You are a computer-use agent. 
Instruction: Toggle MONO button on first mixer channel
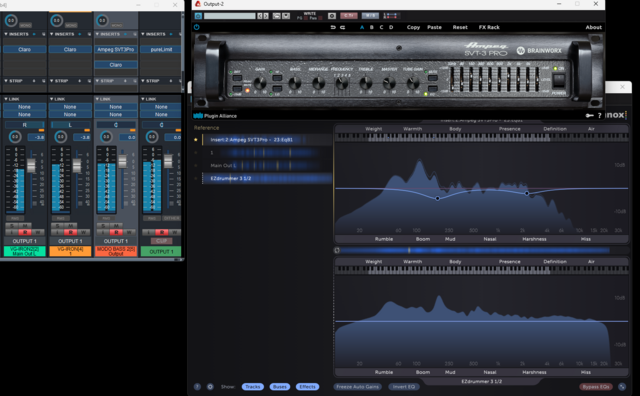[x=25, y=25]
